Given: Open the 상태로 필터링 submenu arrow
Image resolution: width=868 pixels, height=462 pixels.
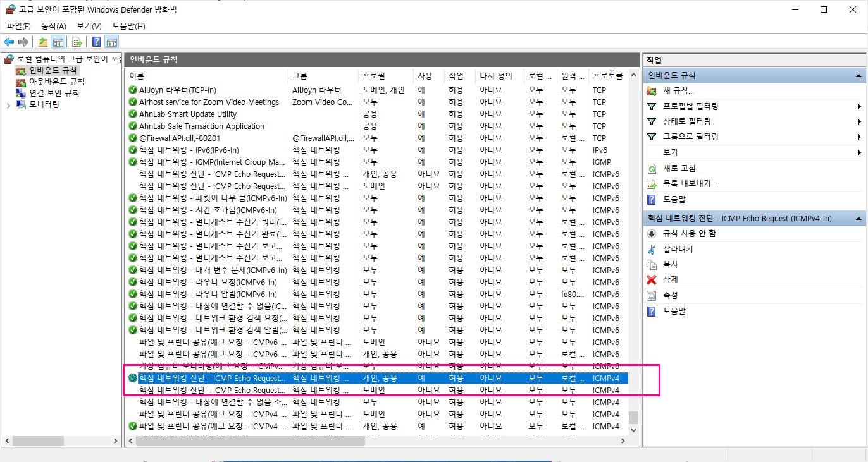Looking at the screenshot, I should [859, 121].
